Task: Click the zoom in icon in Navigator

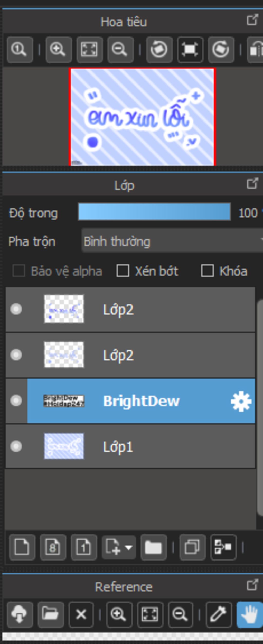Action: pos(59,49)
